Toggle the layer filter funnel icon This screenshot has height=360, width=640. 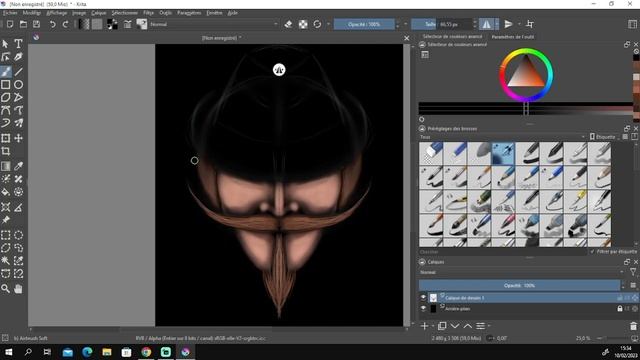coord(633,272)
